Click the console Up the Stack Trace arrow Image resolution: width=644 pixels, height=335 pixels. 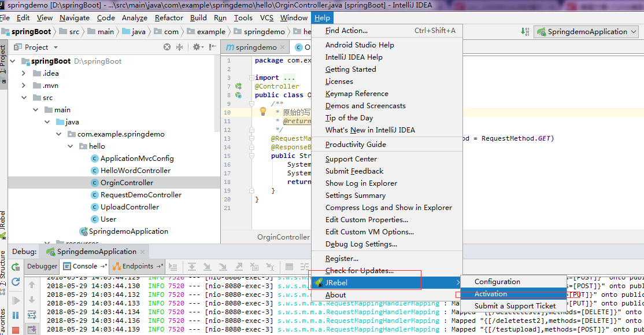(x=32, y=285)
